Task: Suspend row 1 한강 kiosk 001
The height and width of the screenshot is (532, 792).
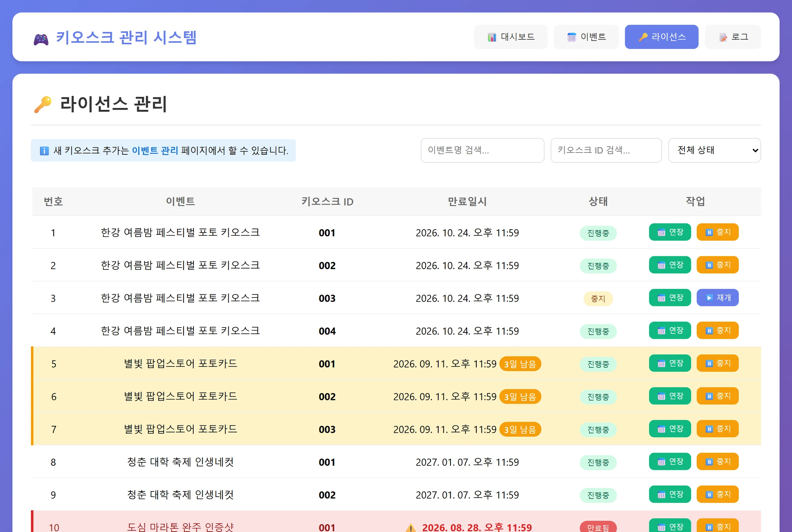Action: 717,232
